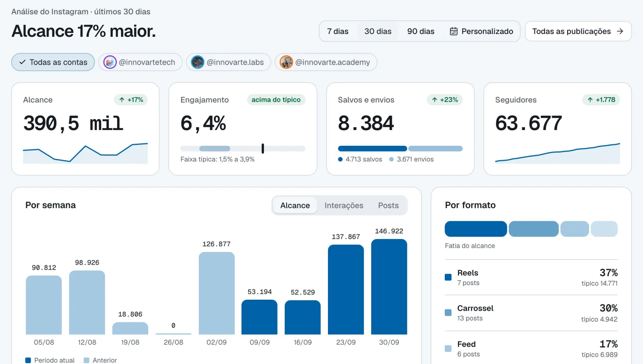
Task: Click the checkmark icon in Todas as contas
Action: coord(22,62)
